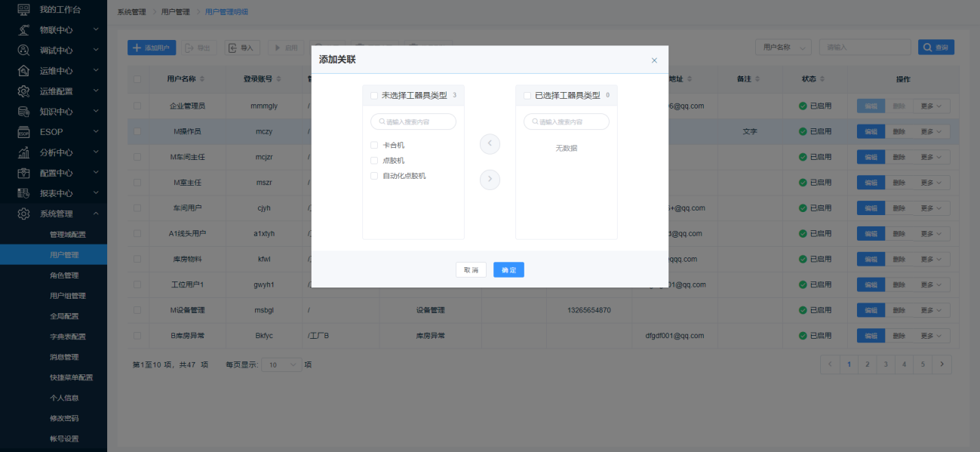The width and height of the screenshot is (980, 452).
Task: Click 取消 in the dialog
Action: (x=471, y=270)
